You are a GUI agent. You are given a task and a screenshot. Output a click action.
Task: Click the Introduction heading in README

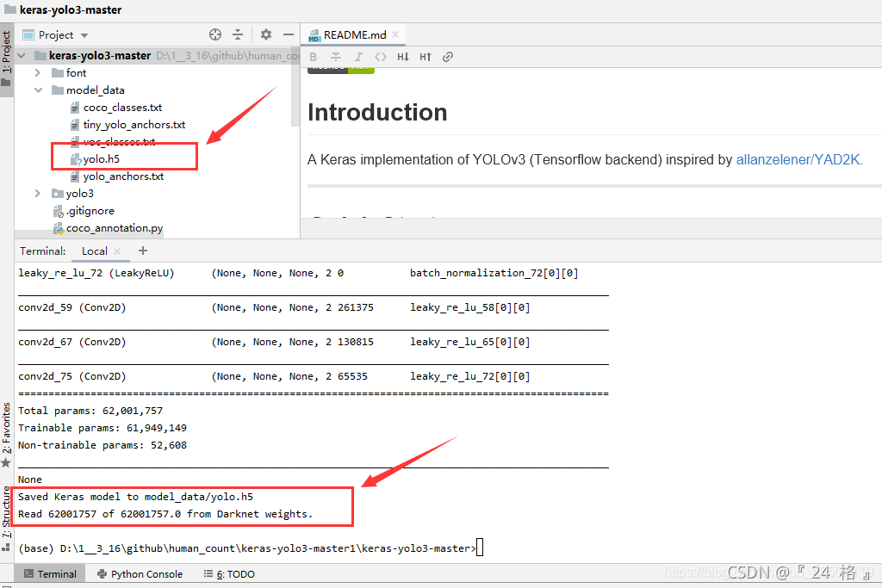click(377, 113)
